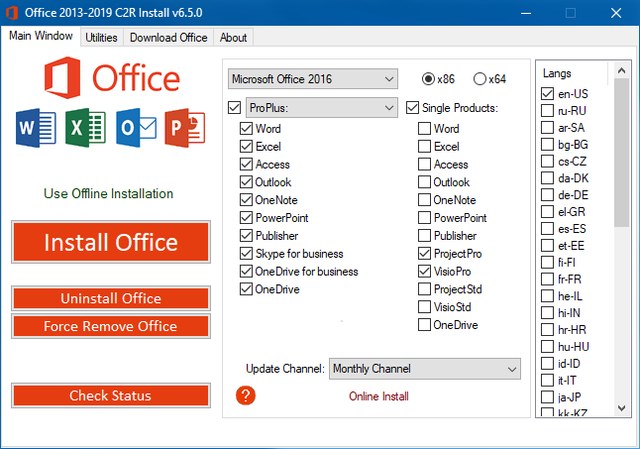Minimize the C2R Install window
The image size is (640, 449).
tap(526, 13)
